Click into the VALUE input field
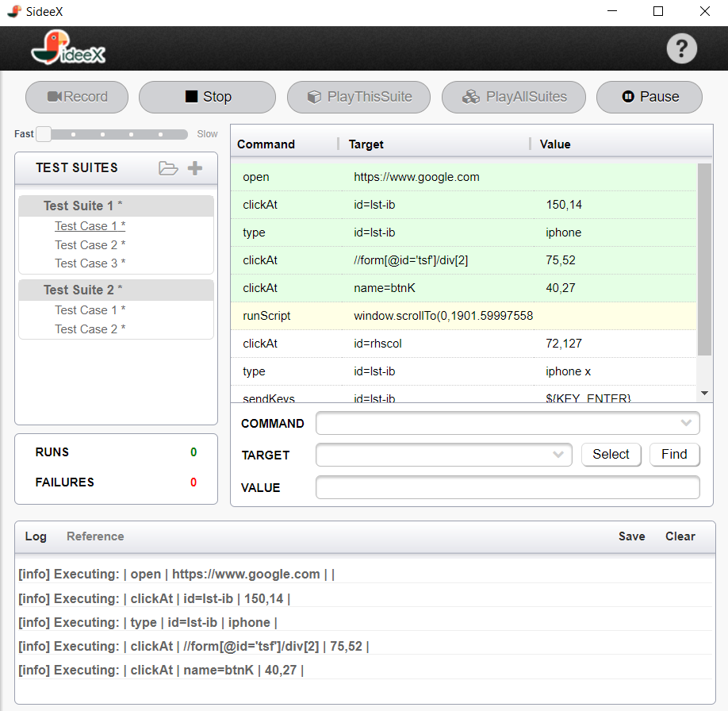This screenshot has width=728, height=711. click(508, 487)
